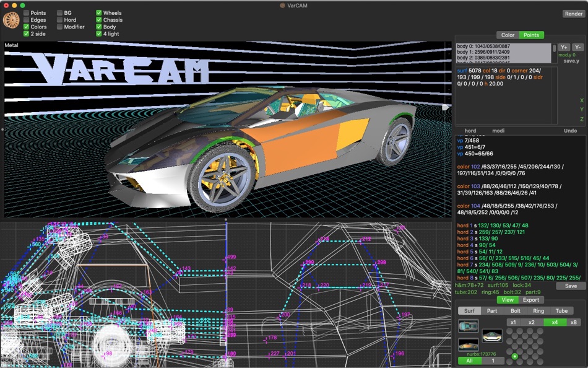
Task: Enable the Points checkbox
Action: 26,13
